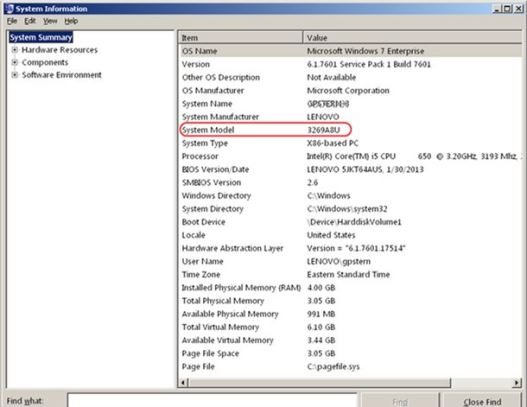Minimize the System Information window
527x407 pixels.
497,9
